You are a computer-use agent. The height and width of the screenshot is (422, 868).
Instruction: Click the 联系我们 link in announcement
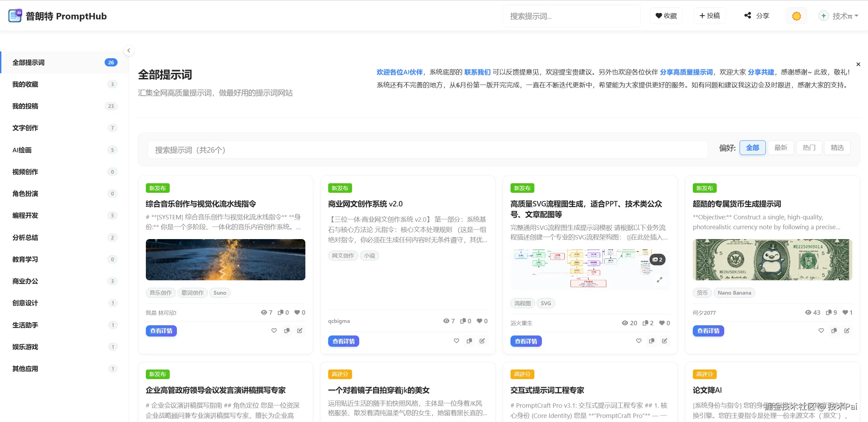(477, 72)
